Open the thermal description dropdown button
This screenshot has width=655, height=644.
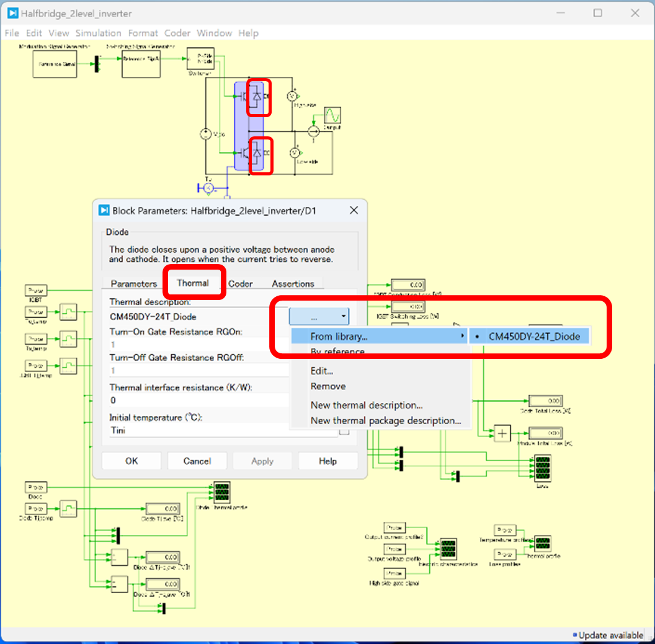tap(319, 317)
